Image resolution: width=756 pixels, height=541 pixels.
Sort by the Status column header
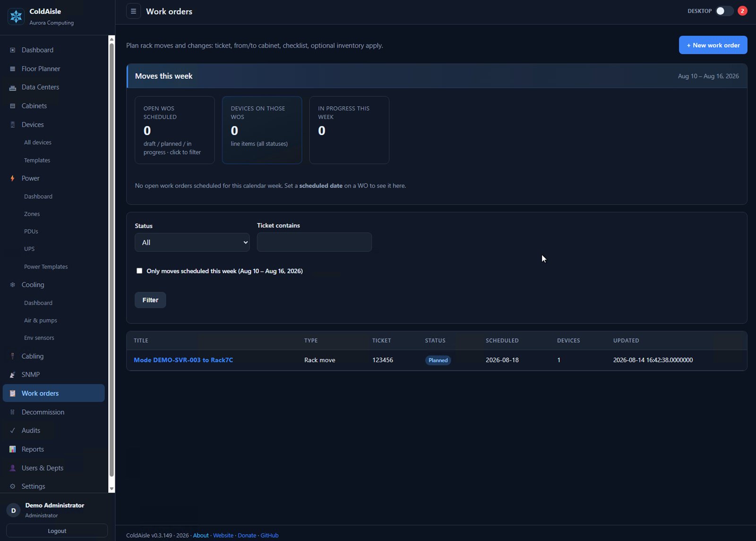coord(435,341)
